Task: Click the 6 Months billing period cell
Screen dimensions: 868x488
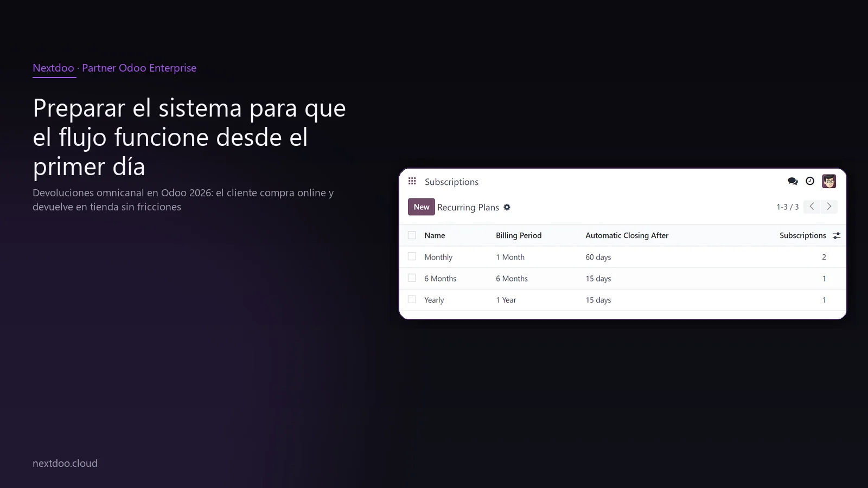Action: [512, 278]
